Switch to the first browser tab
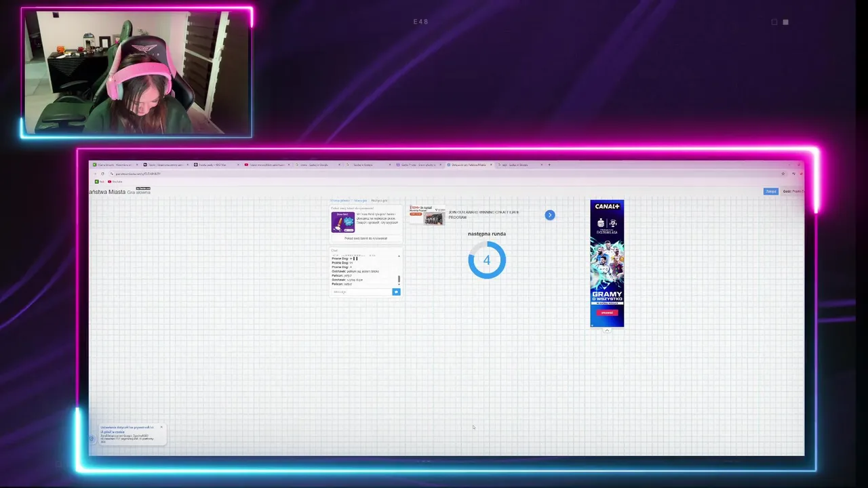Viewport: 868px width, 488px height. 116,165
